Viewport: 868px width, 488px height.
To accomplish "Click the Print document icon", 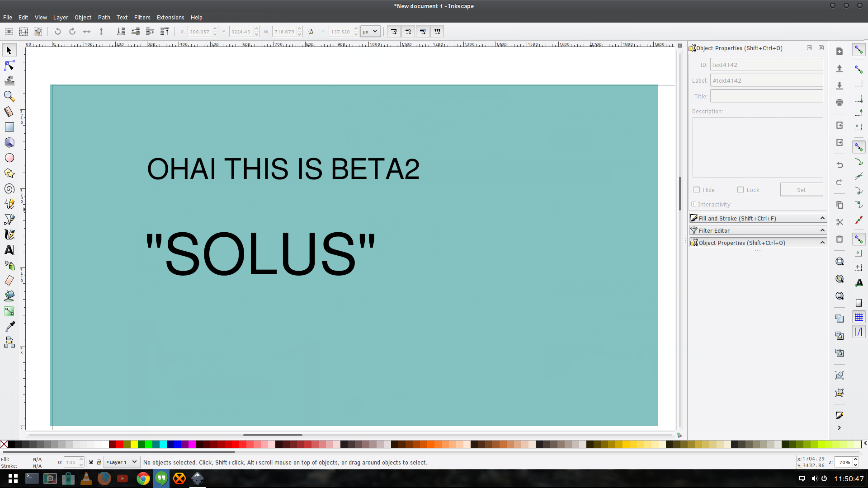I will (x=840, y=103).
